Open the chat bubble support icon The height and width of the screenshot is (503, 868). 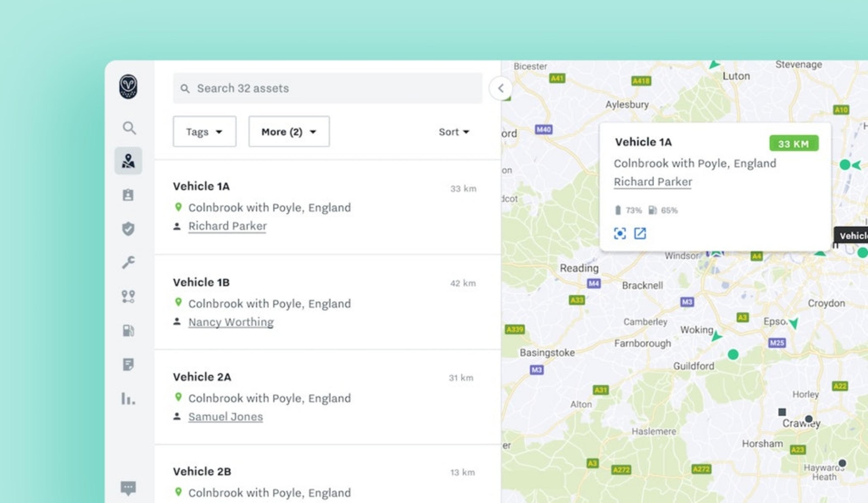coord(128,488)
